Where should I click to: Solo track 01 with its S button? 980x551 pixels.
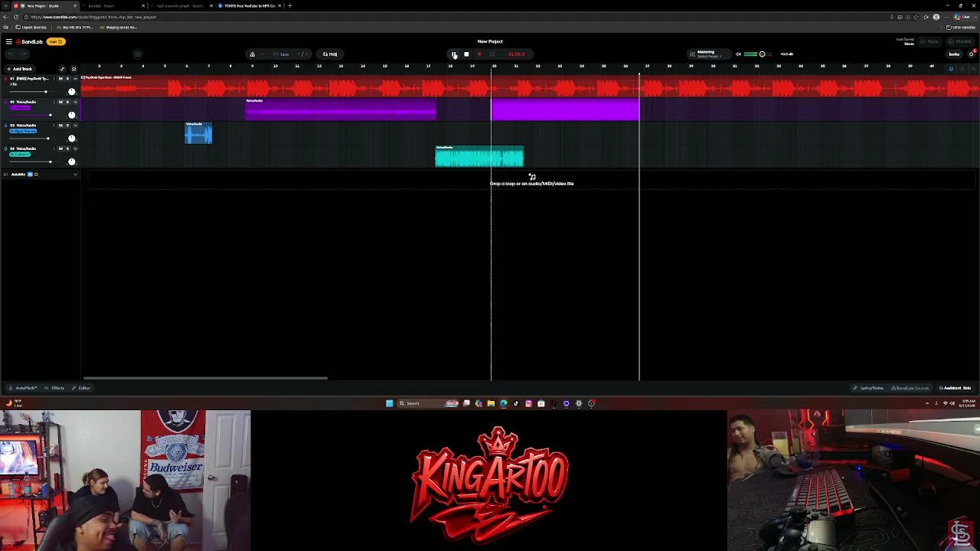[67, 79]
